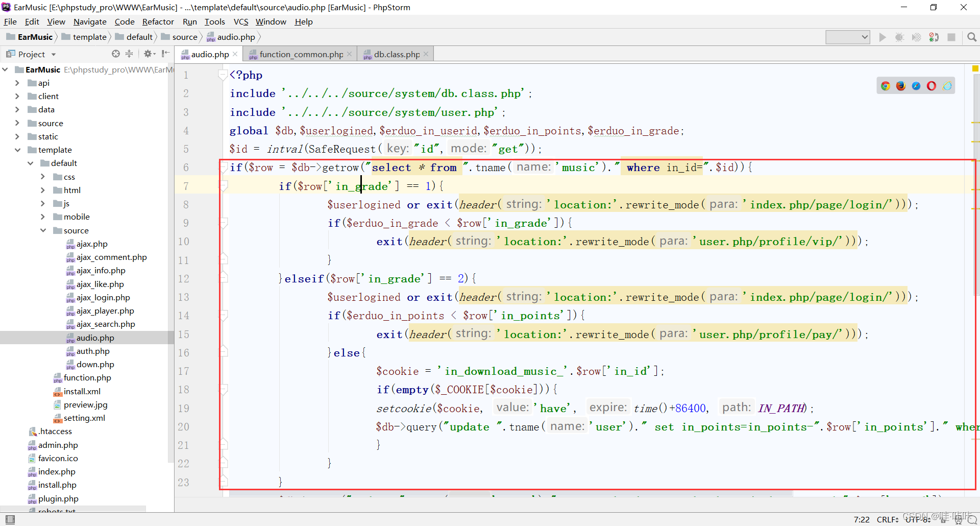980x526 pixels.
Task: Select down.php in project tree
Action: coord(90,365)
